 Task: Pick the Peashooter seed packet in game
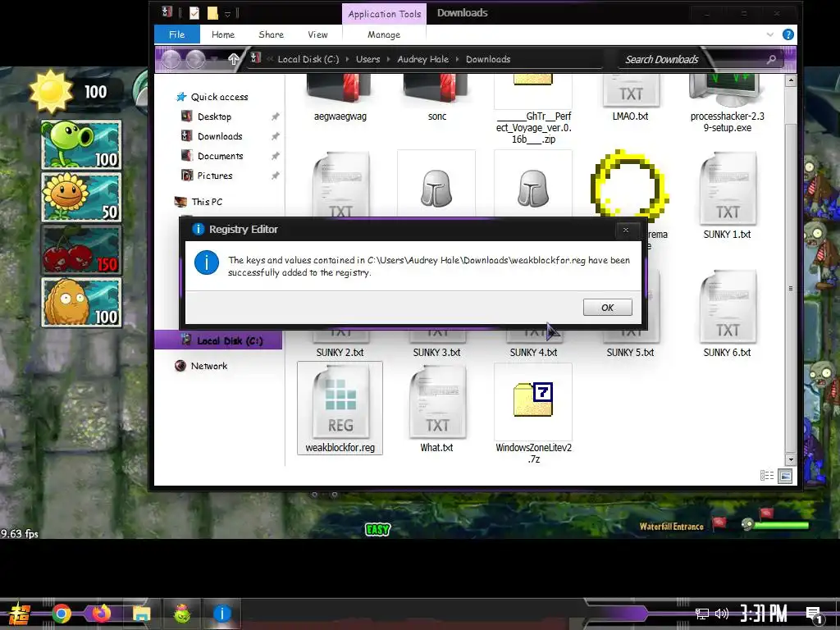tap(81, 144)
